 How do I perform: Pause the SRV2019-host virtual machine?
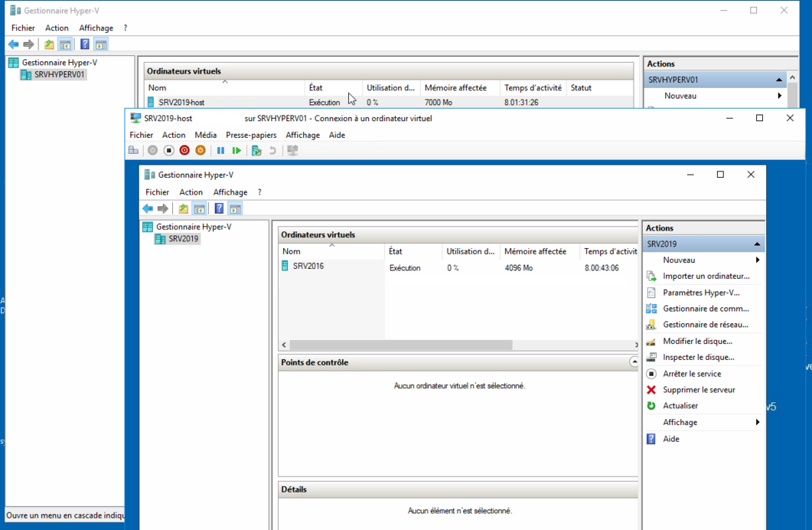pos(220,151)
